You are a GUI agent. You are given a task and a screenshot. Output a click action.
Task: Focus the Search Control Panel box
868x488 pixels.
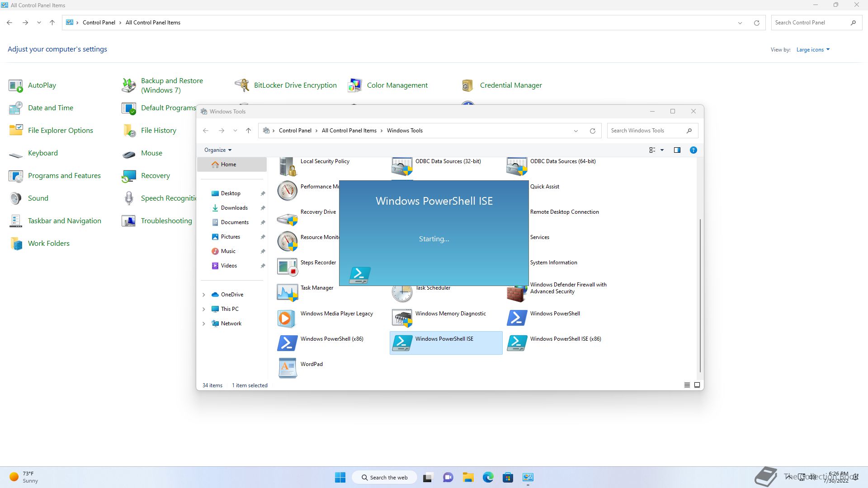(816, 23)
